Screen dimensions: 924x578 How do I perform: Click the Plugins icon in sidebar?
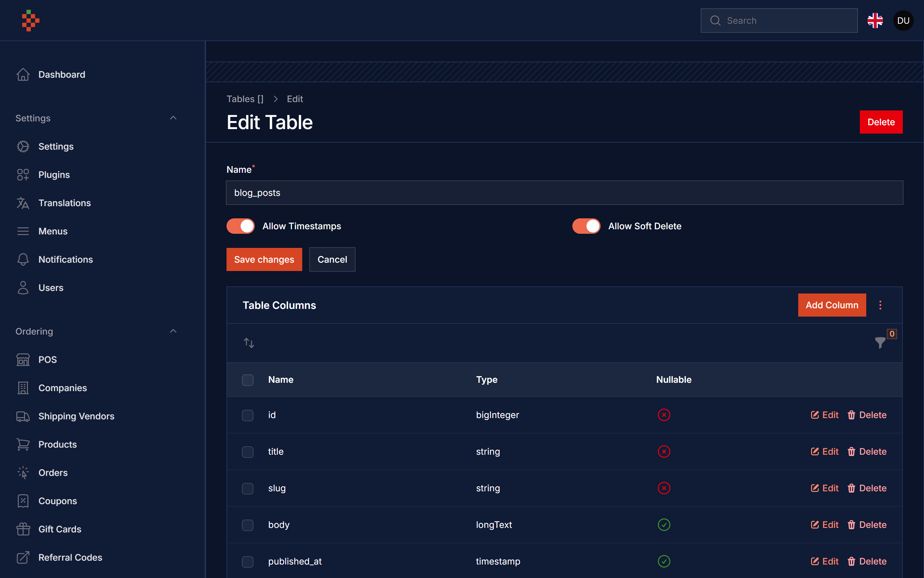[x=23, y=175]
